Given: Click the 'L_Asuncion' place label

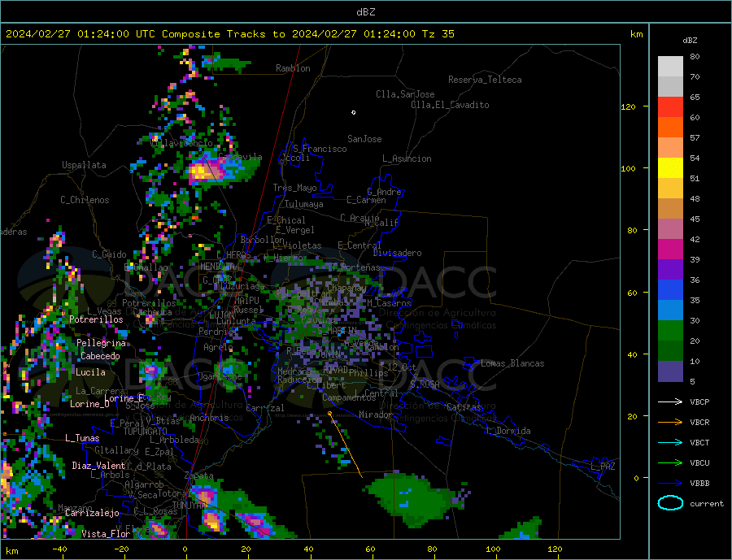Looking at the screenshot, I should tap(407, 158).
